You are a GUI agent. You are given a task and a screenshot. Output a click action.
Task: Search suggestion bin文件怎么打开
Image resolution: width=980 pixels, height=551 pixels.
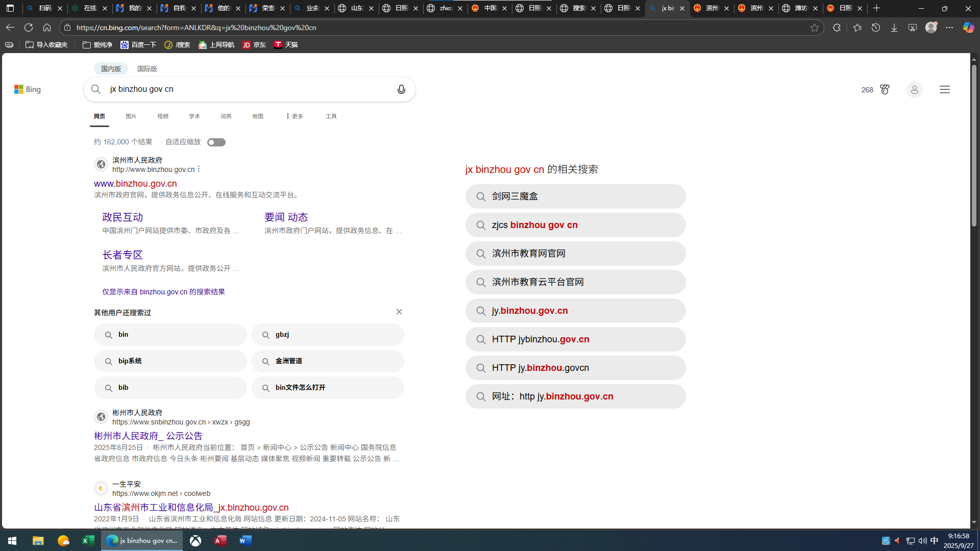[x=328, y=388]
